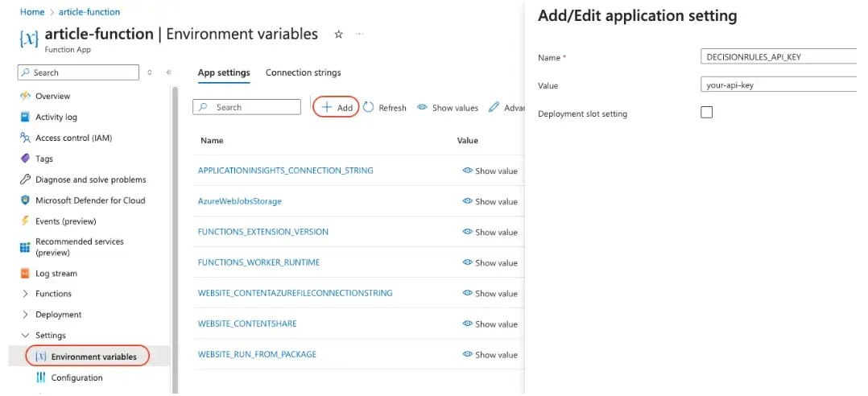
Task: Show value for APPLICATIONINSIGHTS_CONNECTION_STRING
Action: [490, 171]
